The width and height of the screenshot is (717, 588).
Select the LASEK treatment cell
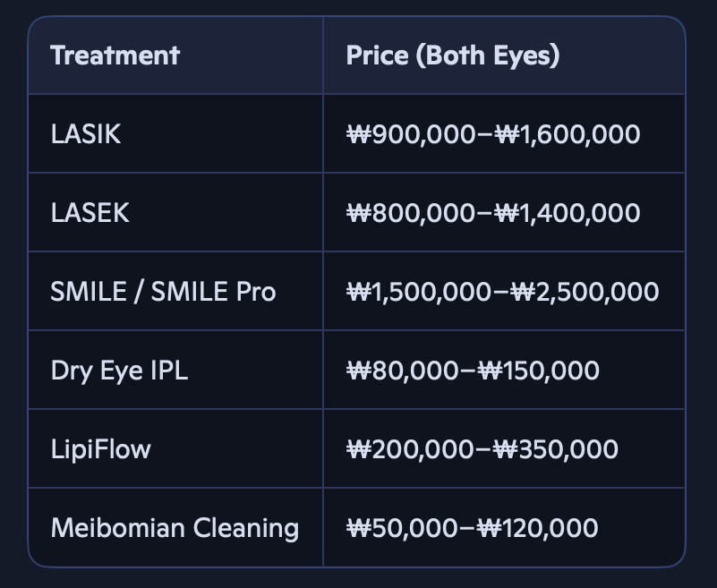175,213
